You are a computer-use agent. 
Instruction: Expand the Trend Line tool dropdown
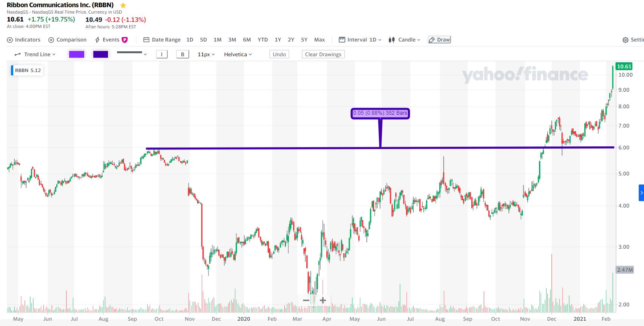click(35, 54)
